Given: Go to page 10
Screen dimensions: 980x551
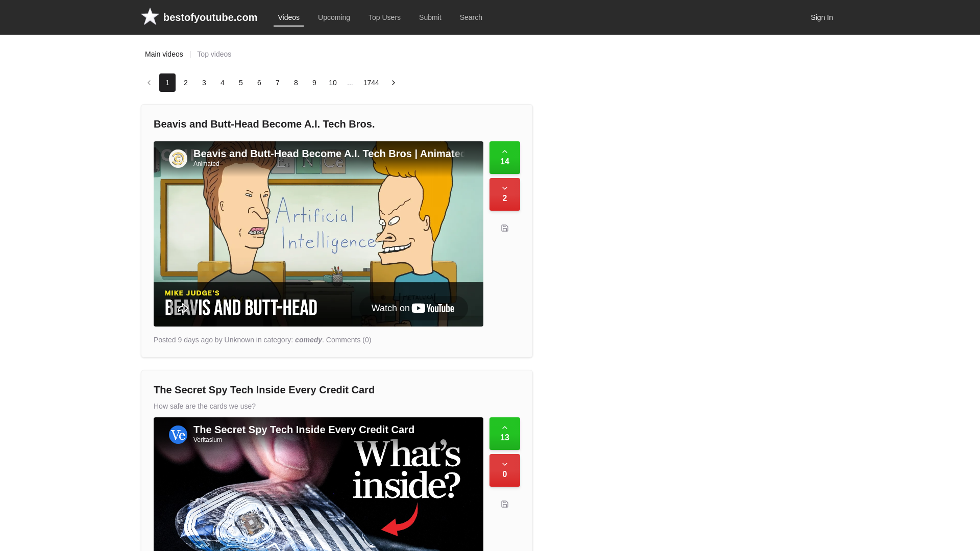Looking at the screenshot, I should pyautogui.click(x=333, y=83).
